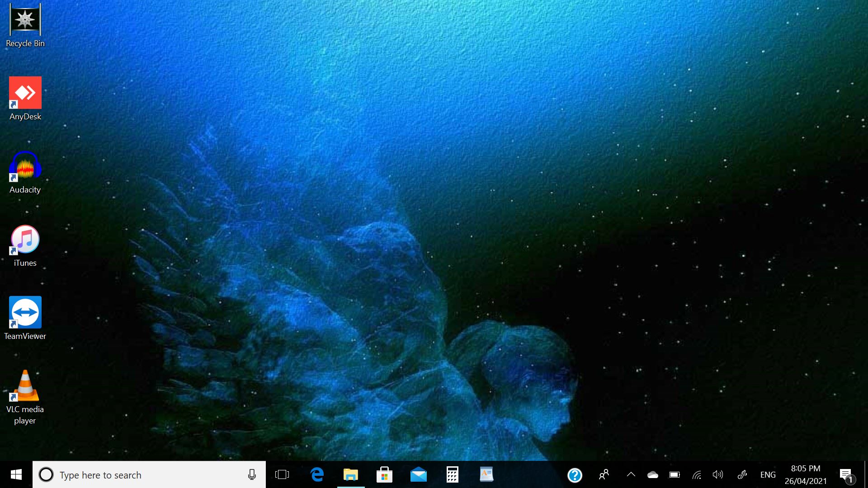The height and width of the screenshot is (488, 868).
Task: Select the iTunes desktop shortcut
Action: (25, 245)
